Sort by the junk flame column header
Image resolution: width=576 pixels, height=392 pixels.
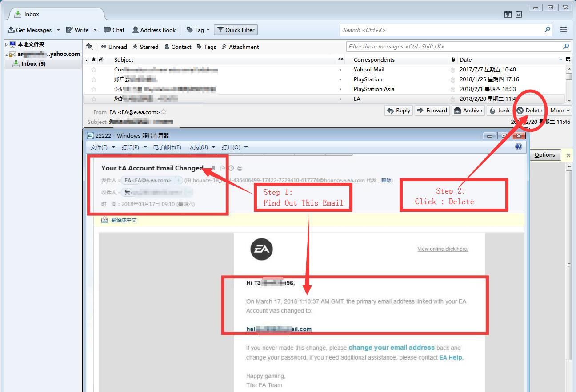[453, 59]
